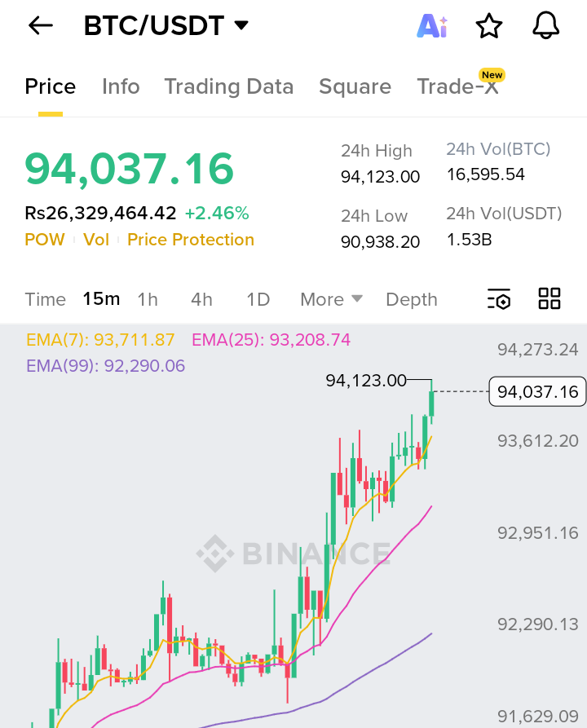Tap the 92,951.16 axis price label
The width and height of the screenshot is (587, 728).
tap(538, 533)
